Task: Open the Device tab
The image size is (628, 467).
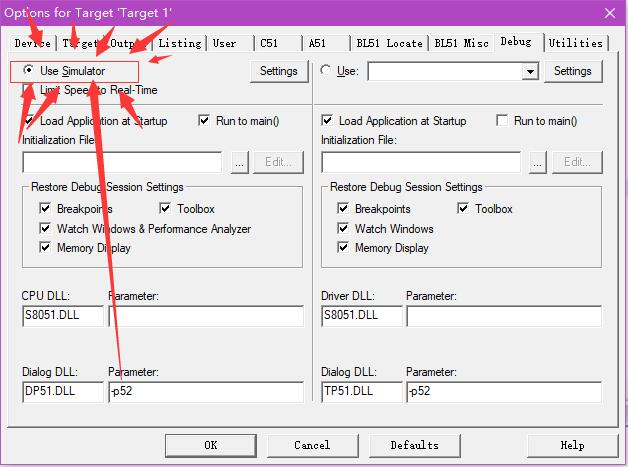Action: pyautogui.click(x=32, y=43)
